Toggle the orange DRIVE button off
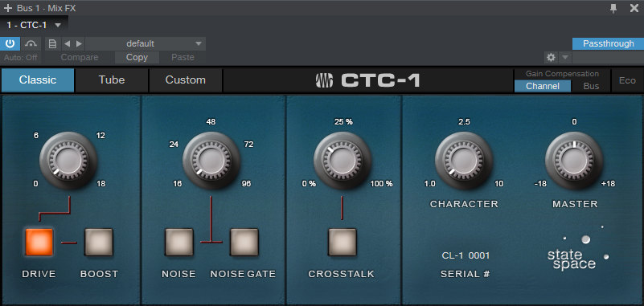This screenshot has height=306, width=644. click(39, 242)
